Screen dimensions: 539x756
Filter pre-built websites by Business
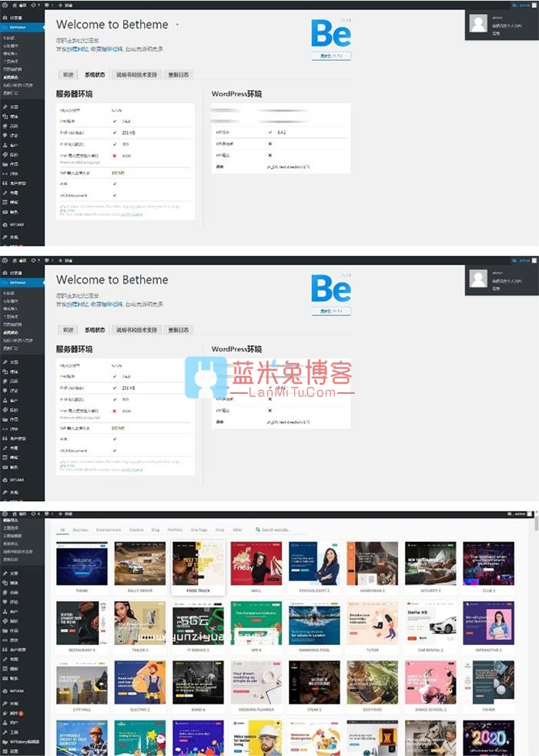80,529
